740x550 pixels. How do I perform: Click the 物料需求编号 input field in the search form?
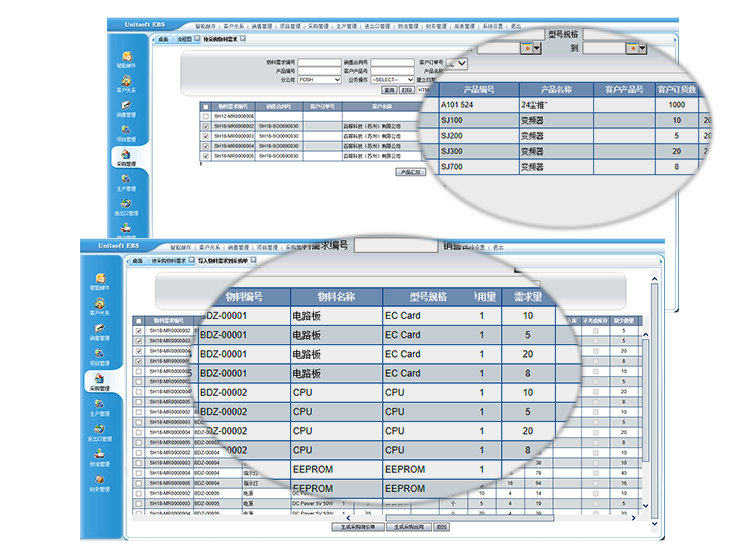click(x=319, y=62)
